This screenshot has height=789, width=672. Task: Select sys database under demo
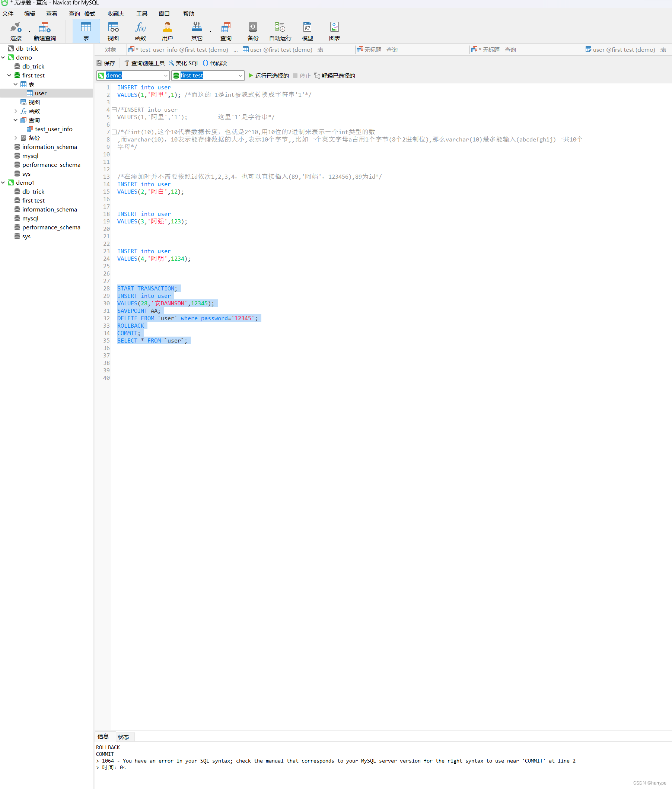pos(26,174)
